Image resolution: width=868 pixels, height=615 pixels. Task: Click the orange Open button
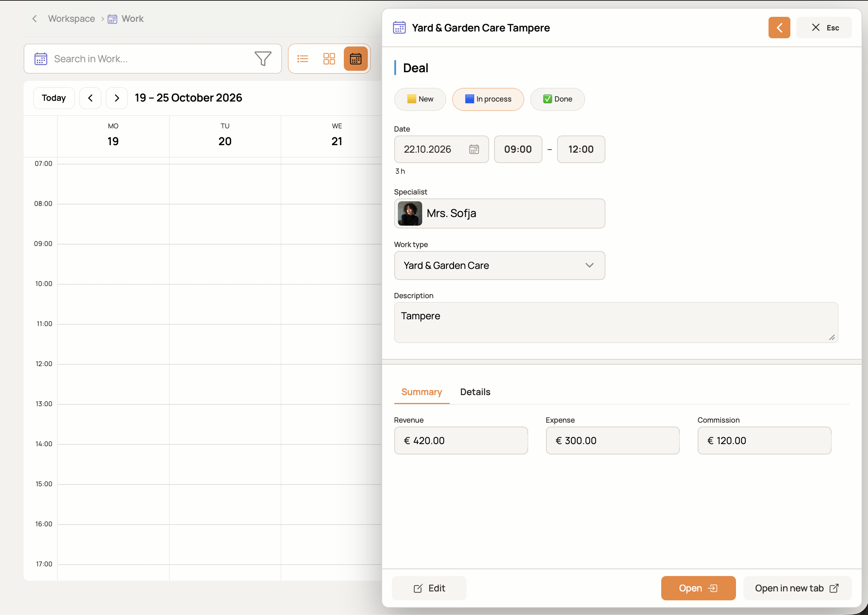click(x=698, y=588)
